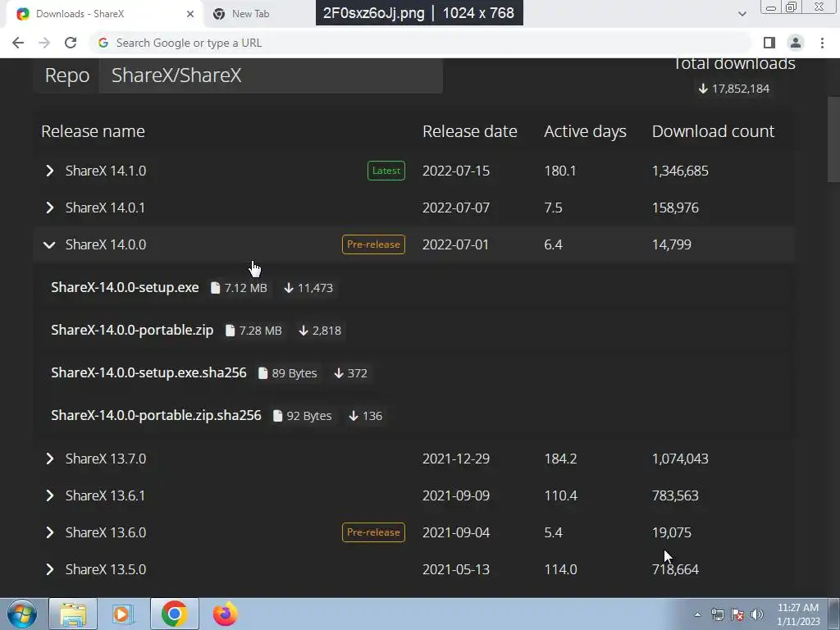The height and width of the screenshot is (630, 840).
Task: Click the Action Center flag tray icon
Action: pyautogui.click(x=737, y=614)
